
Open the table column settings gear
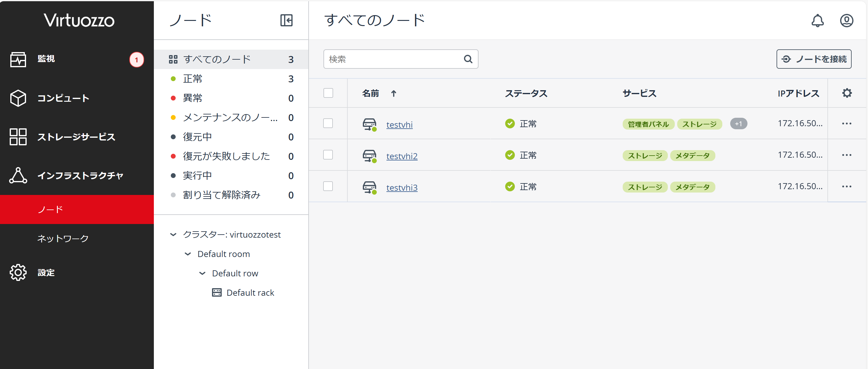point(846,93)
